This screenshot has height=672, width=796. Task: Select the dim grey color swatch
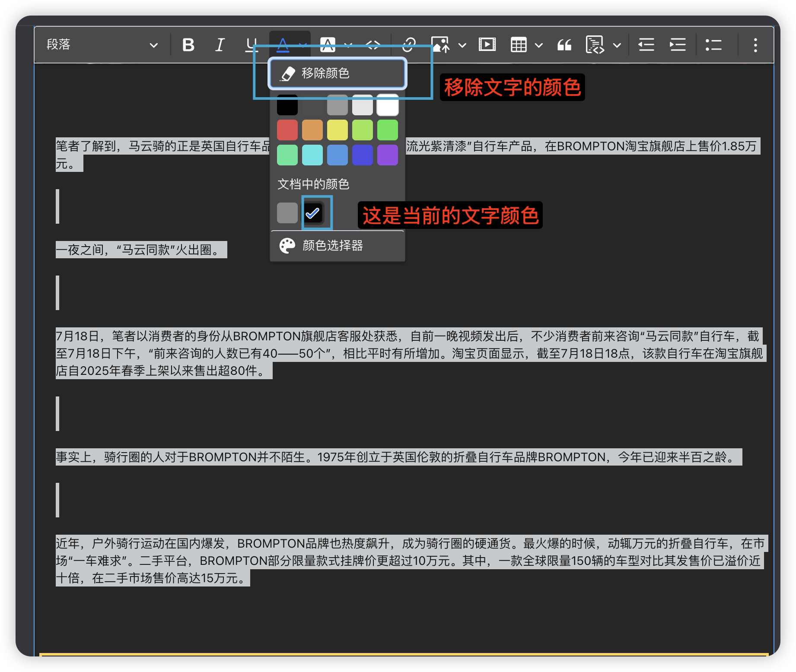point(312,105)
